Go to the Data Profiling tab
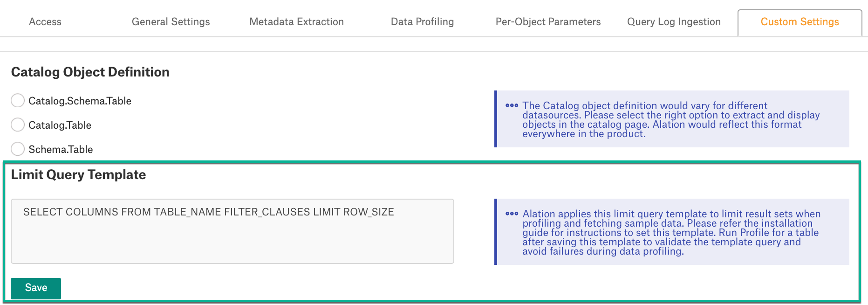Image resolution: width=868 pixels, height=305 pixels. coord(423,22)
